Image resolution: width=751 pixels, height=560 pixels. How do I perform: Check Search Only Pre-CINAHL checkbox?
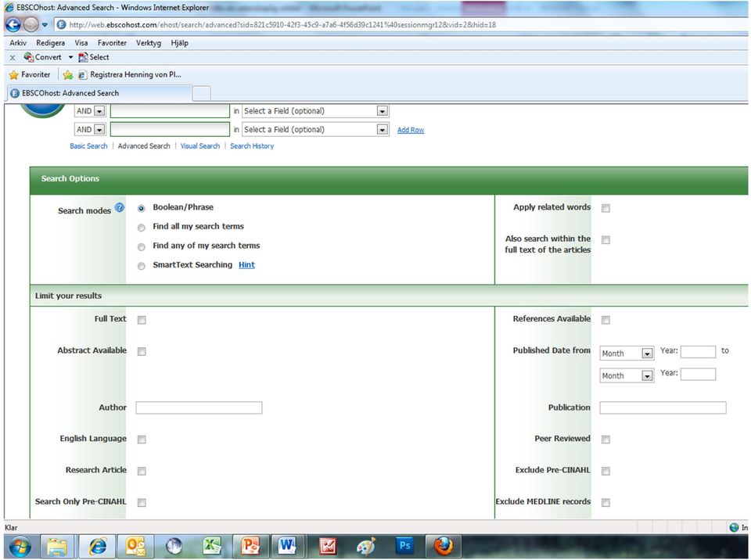[142, 503]
